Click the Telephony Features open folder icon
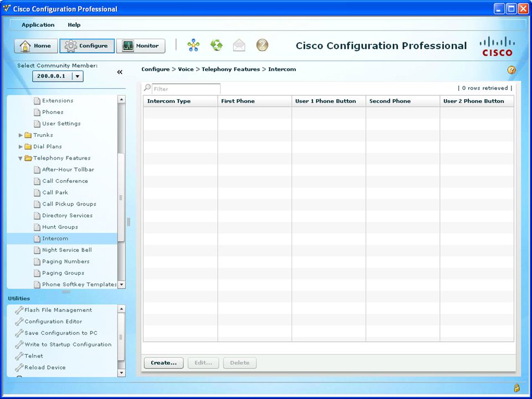532x399 pixels. click(28, 158)
